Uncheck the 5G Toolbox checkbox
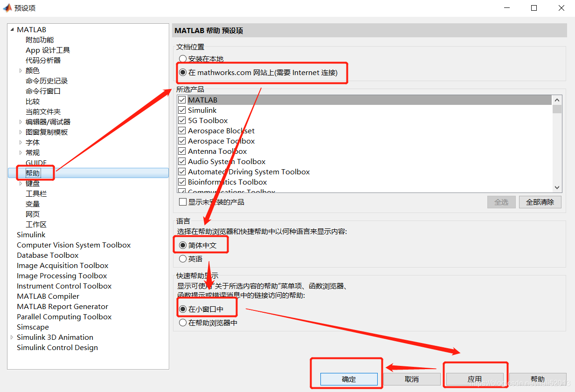Image resolution: width=575 pixels, height=392 pixels. 182,120
